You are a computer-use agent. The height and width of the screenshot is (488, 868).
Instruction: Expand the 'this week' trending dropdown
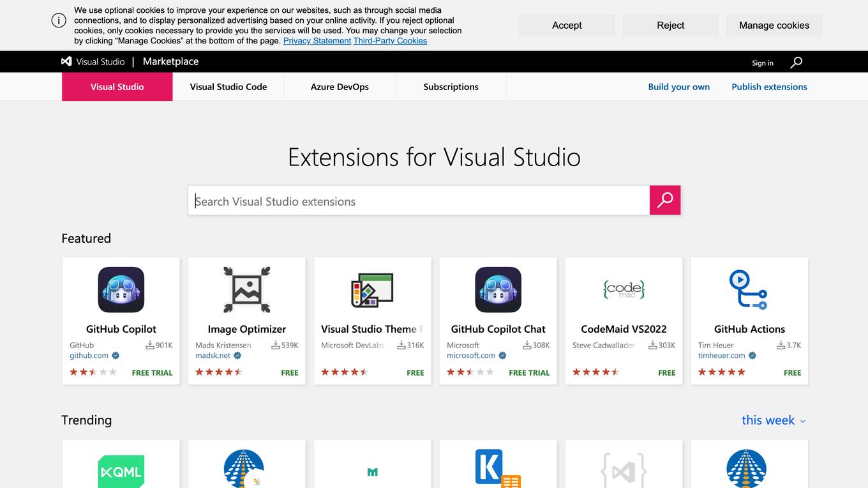pyautogui.click(x=774, y=420)
